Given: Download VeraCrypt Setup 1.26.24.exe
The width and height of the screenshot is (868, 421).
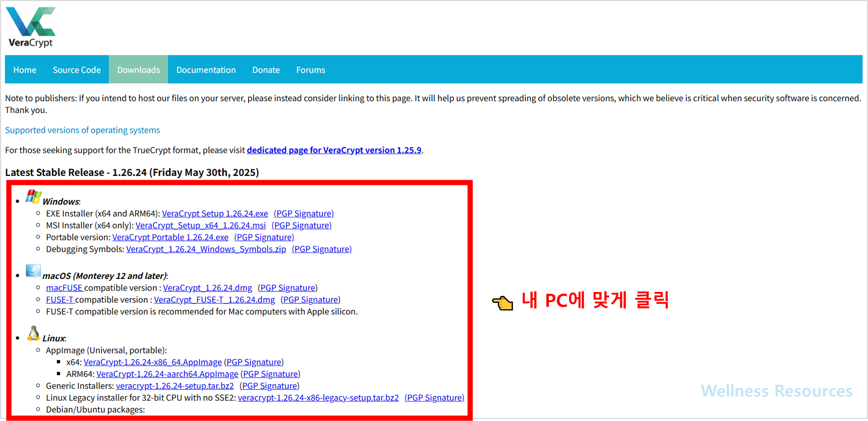Looking at the screenshot, I should tap(215, 214).
